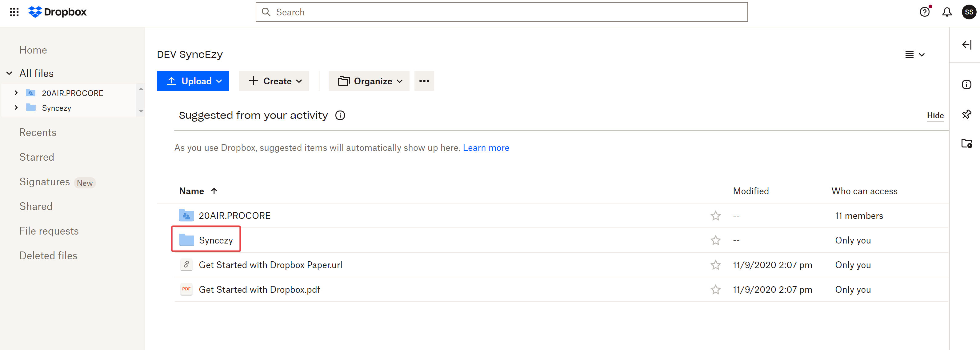This screenshot has width=980, height=350.
Task: Open the notifications bell
Action: coord(947,12)
